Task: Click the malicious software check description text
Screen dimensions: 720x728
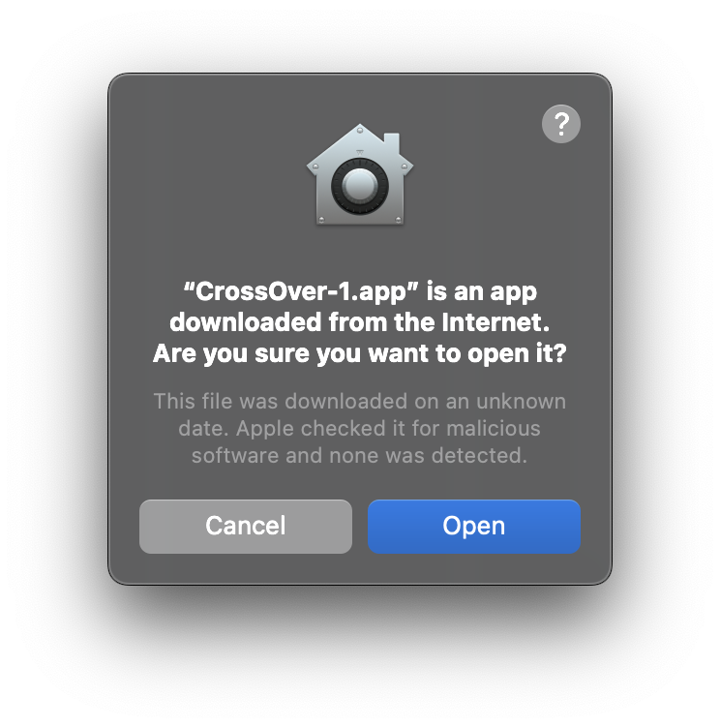Action: point(360,428)
